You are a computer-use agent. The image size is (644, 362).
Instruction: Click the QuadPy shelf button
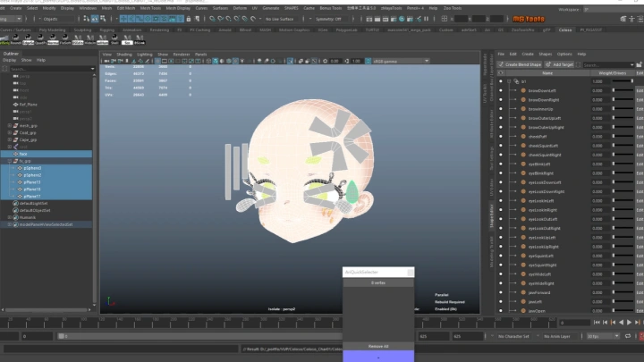click(40, 39)
